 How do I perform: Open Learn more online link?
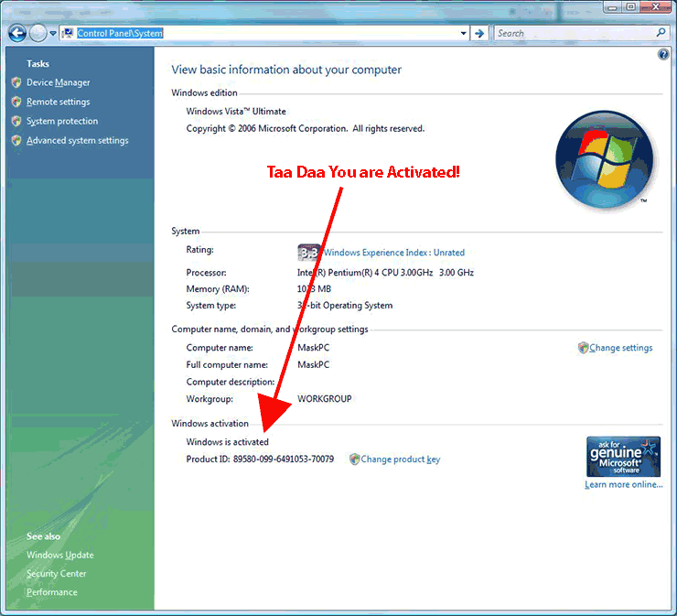coord(623,485)
